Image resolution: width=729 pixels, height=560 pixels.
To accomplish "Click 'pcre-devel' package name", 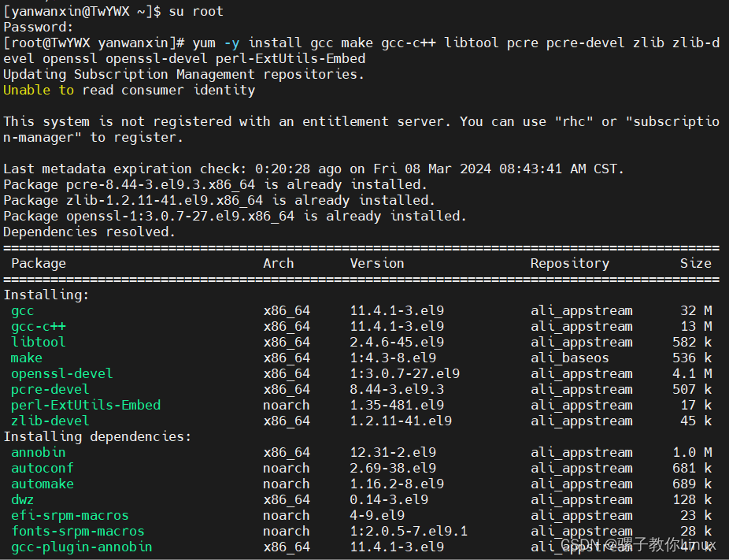I will (x=50, y=389).
